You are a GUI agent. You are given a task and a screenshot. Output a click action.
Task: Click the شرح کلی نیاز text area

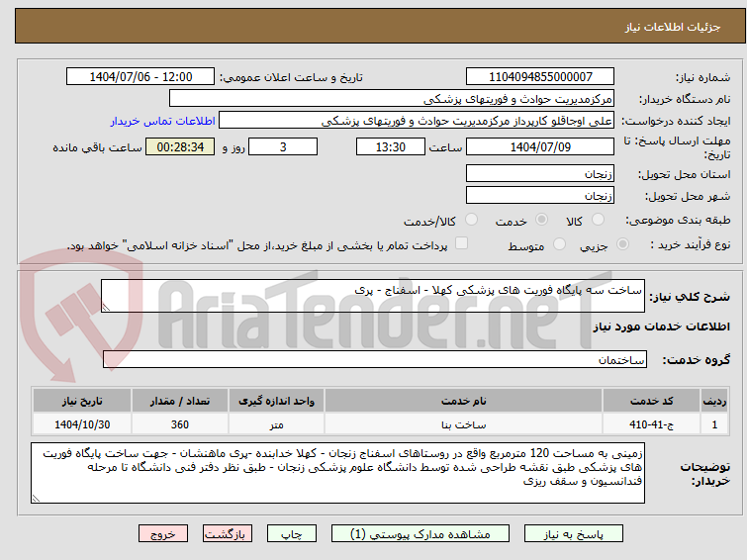pos(373,296)
